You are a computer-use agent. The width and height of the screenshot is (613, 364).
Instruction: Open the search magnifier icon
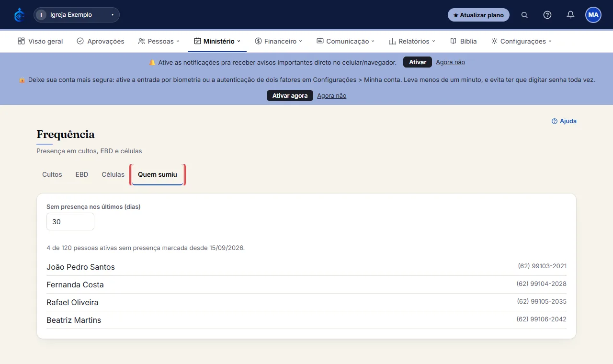click(x=524, y=15)
